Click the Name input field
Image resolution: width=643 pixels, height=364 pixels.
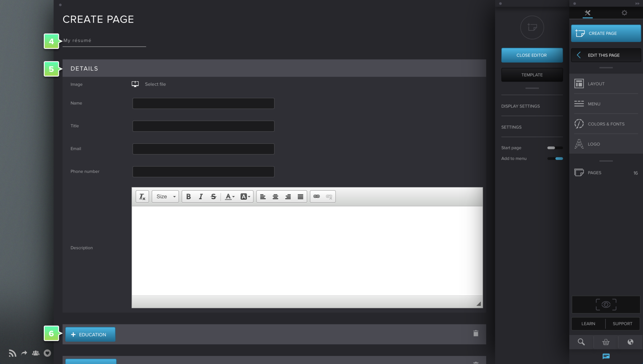tap(203, 103)
